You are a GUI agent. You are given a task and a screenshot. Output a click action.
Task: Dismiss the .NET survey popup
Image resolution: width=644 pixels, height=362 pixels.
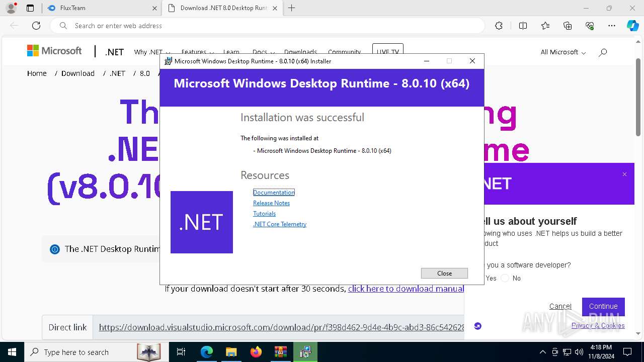coord(624,174)
